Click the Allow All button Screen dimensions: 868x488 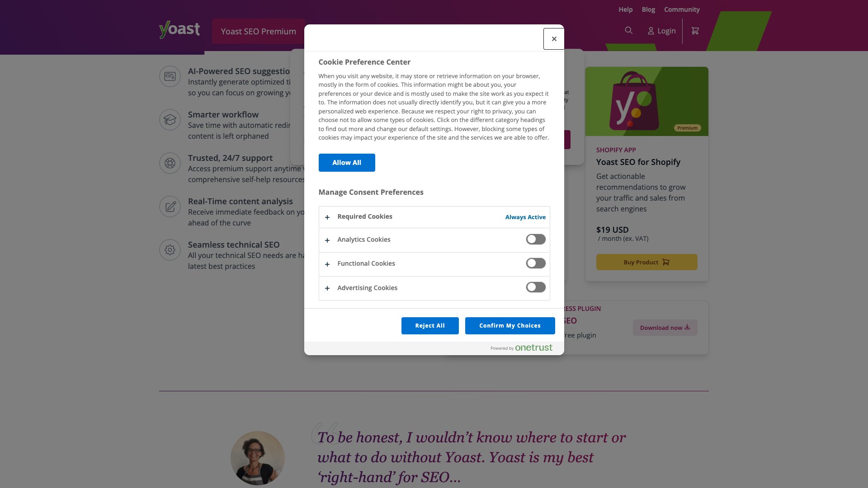click(x=347, y=162)
